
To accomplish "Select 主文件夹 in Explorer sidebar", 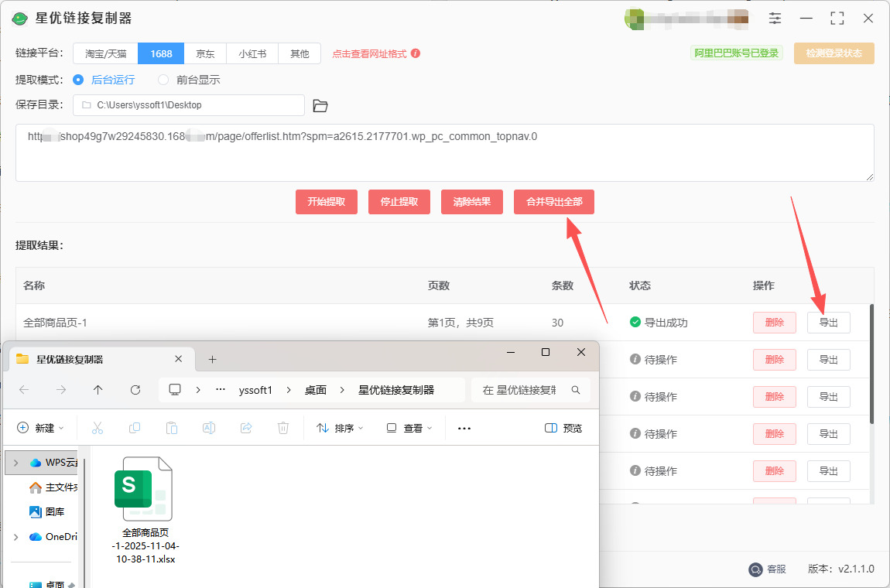I will [x=53, y=487].
